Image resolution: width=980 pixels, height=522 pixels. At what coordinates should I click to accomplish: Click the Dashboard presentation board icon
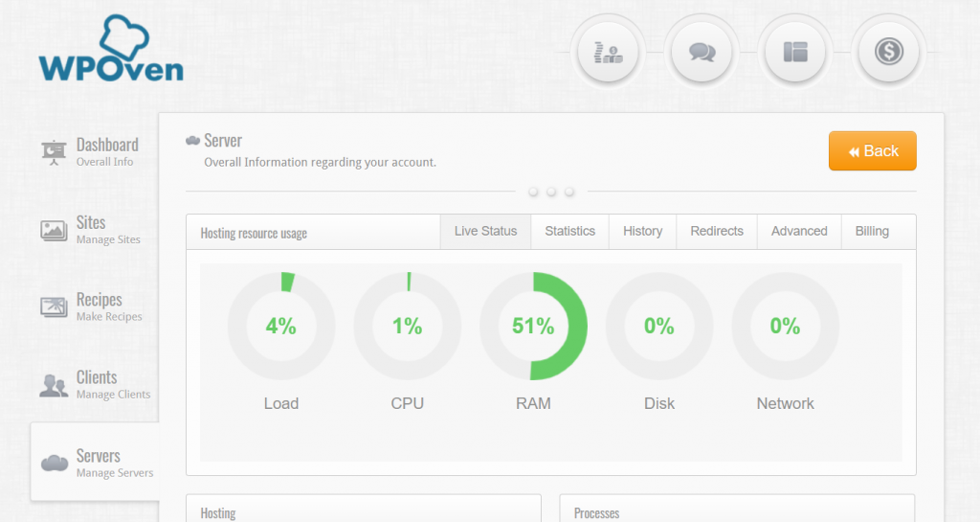54,152
